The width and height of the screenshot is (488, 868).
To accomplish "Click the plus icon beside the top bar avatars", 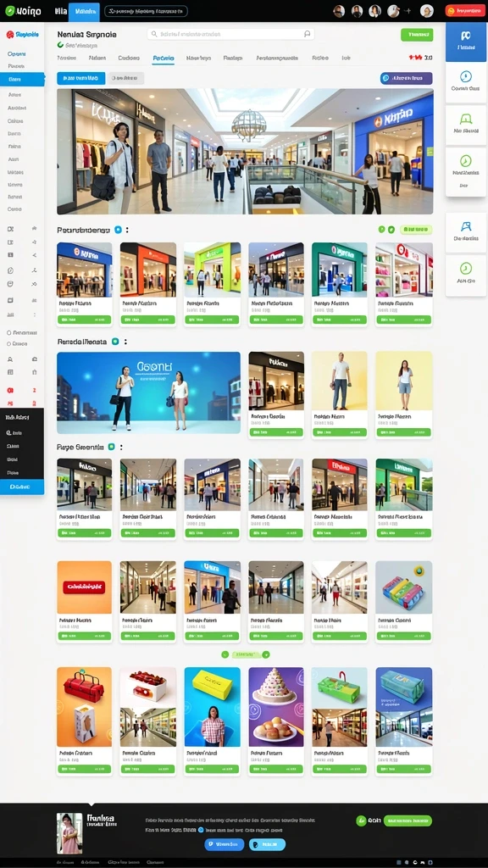I will click(x=408, y=11).
